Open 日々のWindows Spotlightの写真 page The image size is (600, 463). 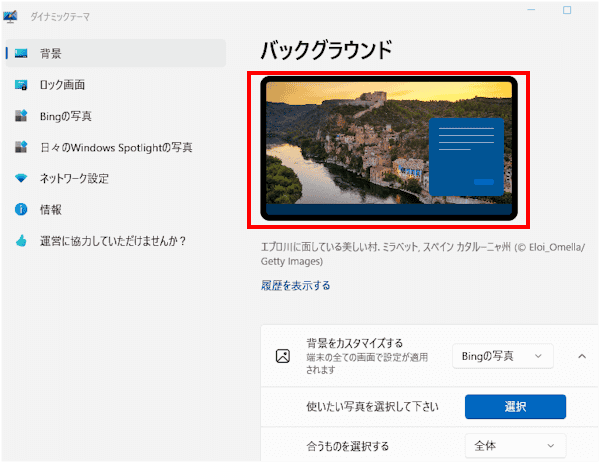pos(116,147)
